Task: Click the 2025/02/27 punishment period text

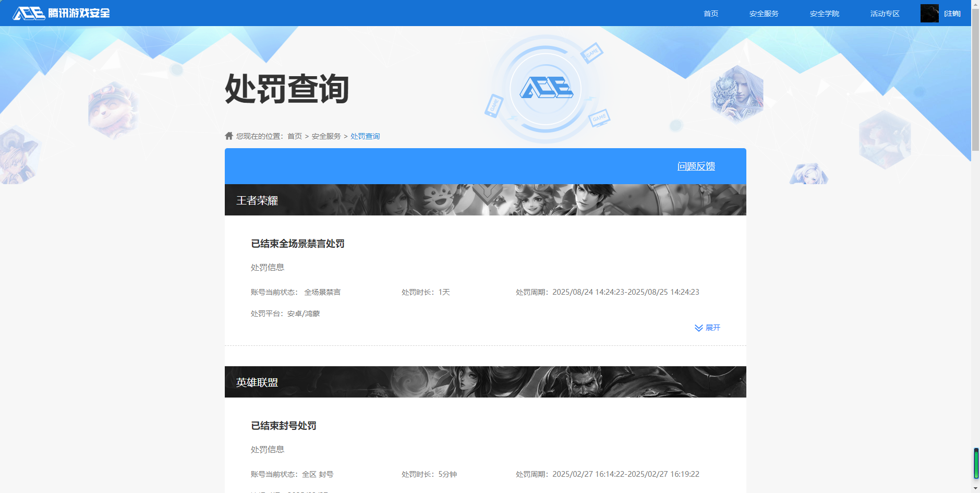Action: point(608,474)
